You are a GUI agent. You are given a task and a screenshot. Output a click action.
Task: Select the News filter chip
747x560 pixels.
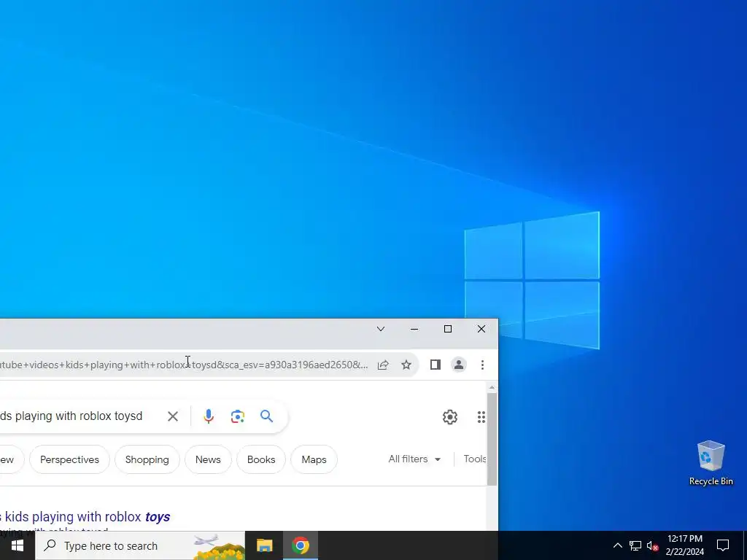208,459
